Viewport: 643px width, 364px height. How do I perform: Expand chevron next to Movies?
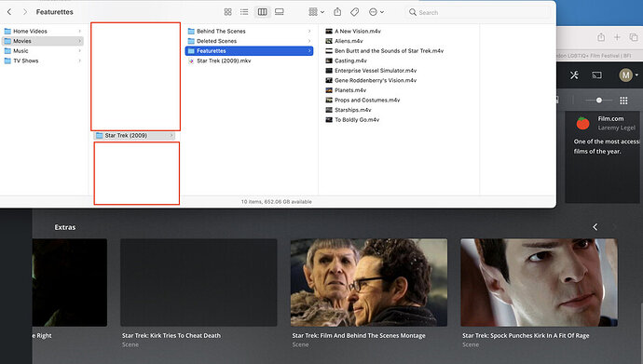click(x=79, y=41)
